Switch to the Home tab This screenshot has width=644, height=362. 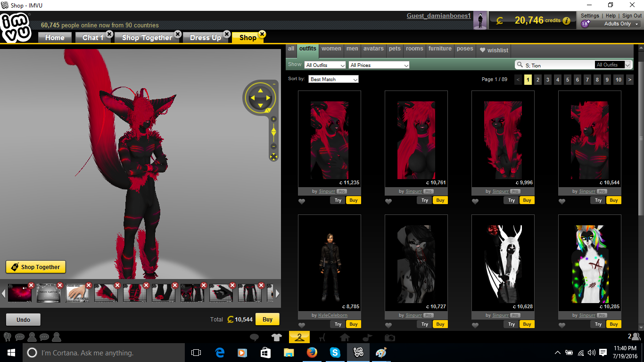pyautogui.click(x=55, y=38)
